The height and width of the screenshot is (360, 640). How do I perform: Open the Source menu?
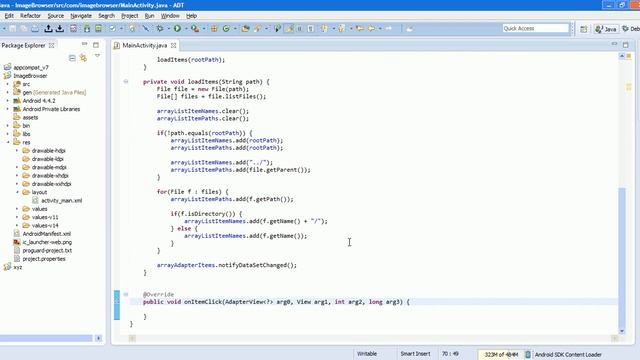click(56, 16)
